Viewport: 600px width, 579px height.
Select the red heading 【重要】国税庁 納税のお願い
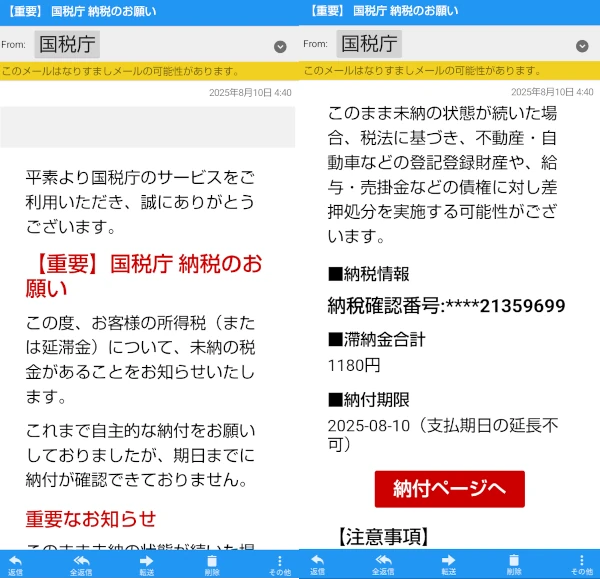144,276
